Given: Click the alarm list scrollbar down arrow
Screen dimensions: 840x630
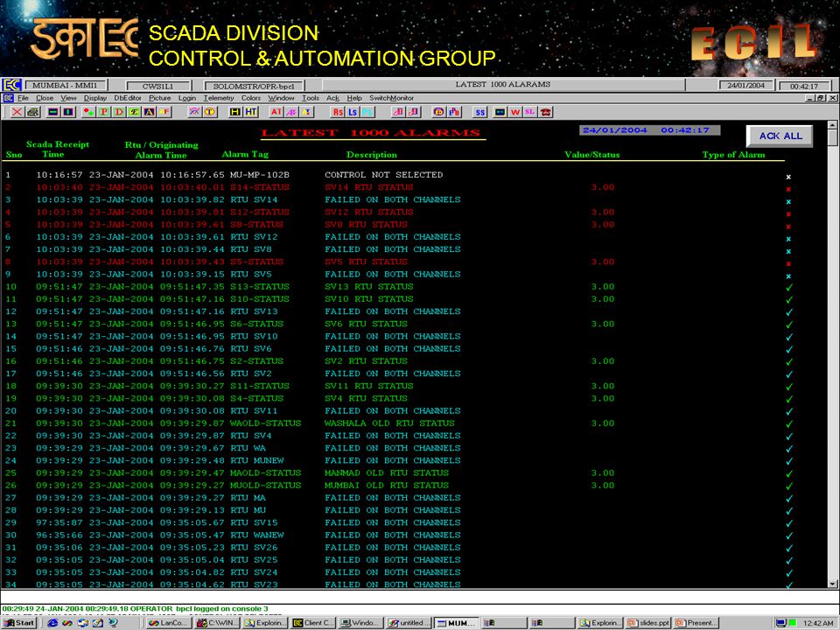Looking at the screenshot, I should (x=832, y=584).
